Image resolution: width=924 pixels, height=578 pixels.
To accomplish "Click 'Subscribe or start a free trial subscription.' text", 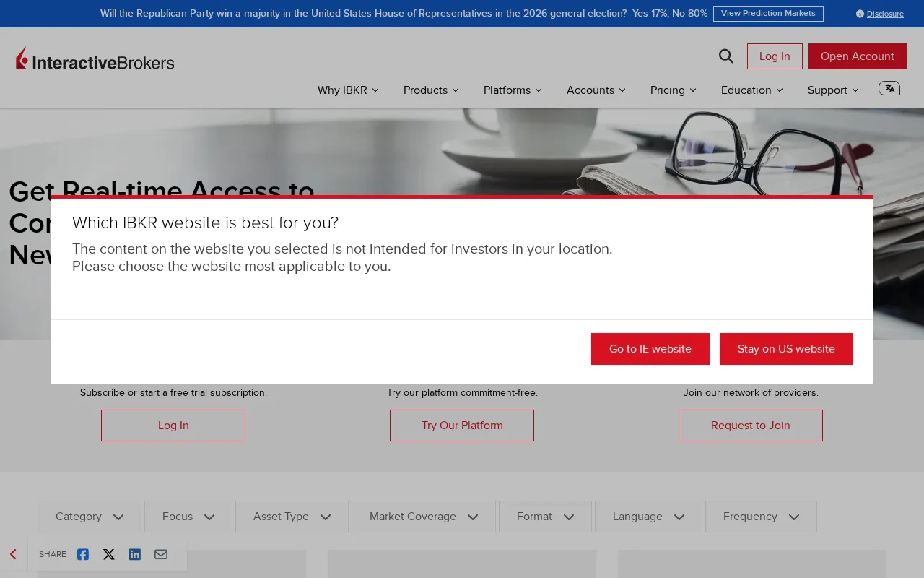I will tap(173, 393).
